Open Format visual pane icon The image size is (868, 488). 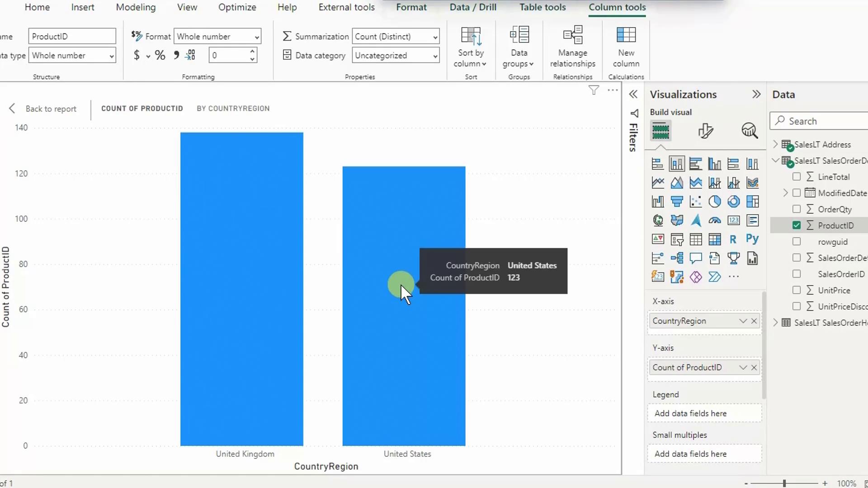point(705,131)
